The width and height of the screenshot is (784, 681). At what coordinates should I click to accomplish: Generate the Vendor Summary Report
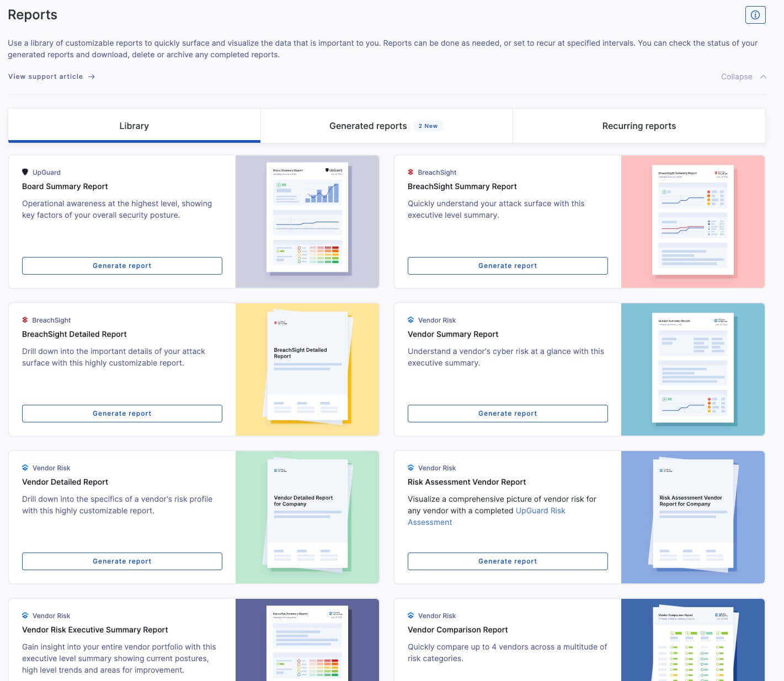(508, 414)
